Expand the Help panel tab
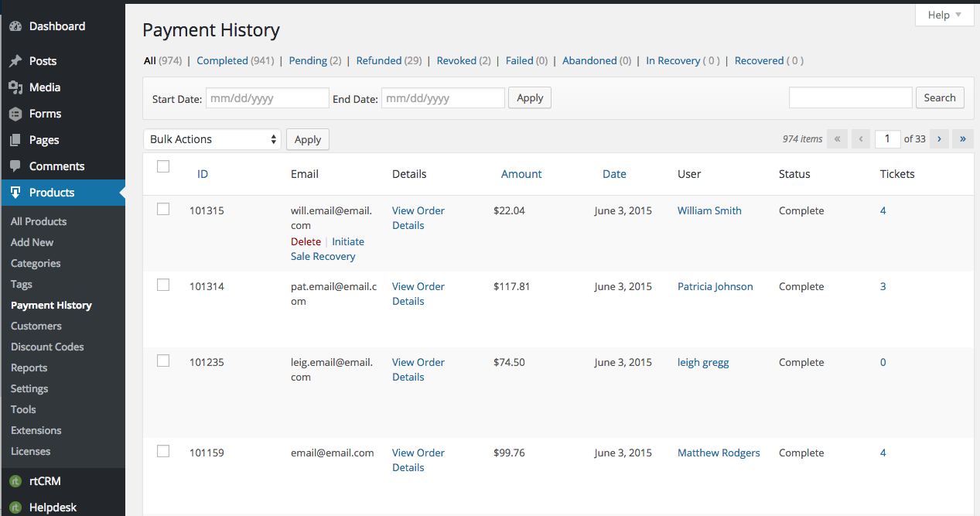 [x=944, y=15]
